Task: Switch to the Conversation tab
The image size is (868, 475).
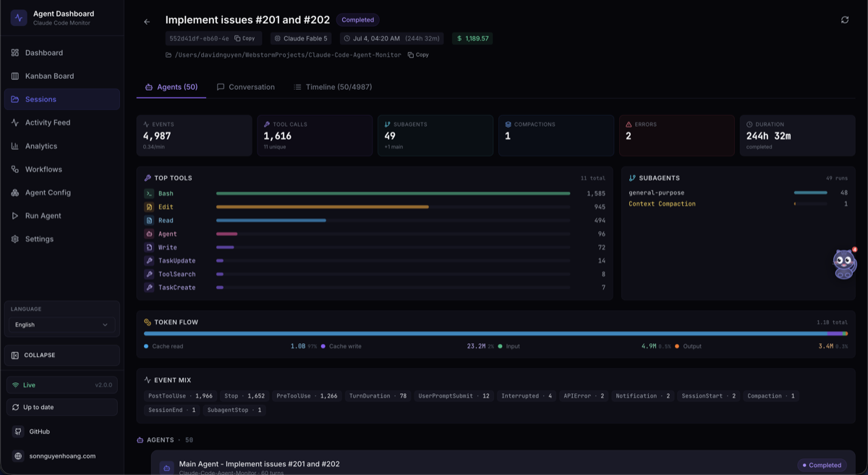Action: [x=246, y=87]
